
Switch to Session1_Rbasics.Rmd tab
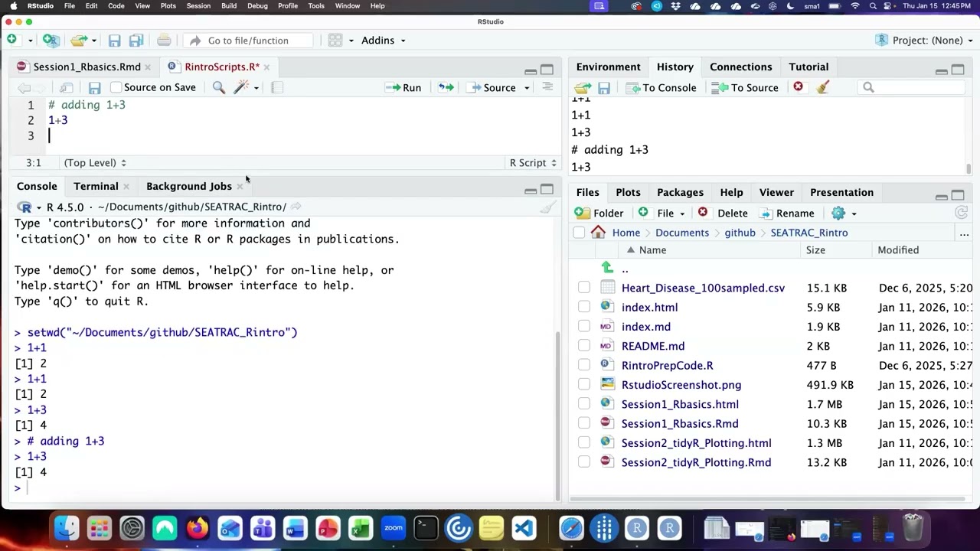click(x=87, y=67)
